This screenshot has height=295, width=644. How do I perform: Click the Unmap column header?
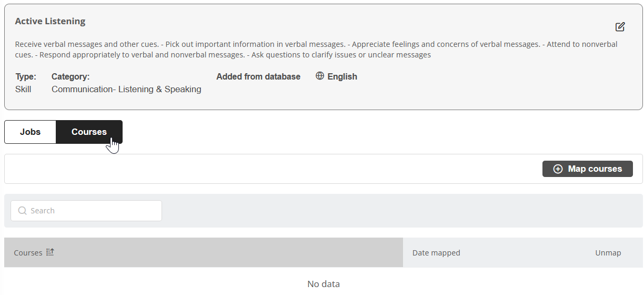[x=608, y=253]
